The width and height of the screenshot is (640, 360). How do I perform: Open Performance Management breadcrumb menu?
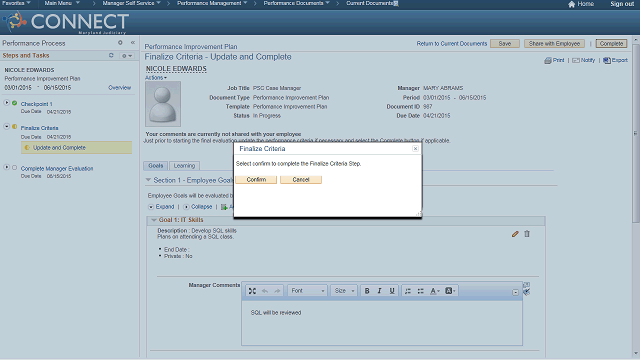212,3
